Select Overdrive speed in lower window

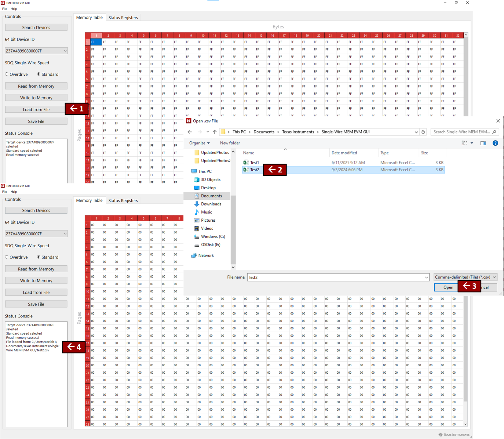(x=7, y=257)
